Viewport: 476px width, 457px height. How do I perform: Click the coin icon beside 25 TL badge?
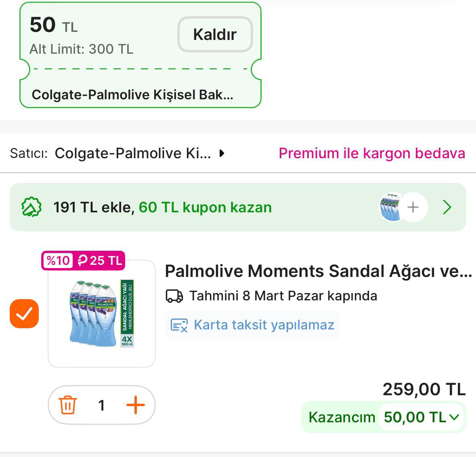point(82,261)
